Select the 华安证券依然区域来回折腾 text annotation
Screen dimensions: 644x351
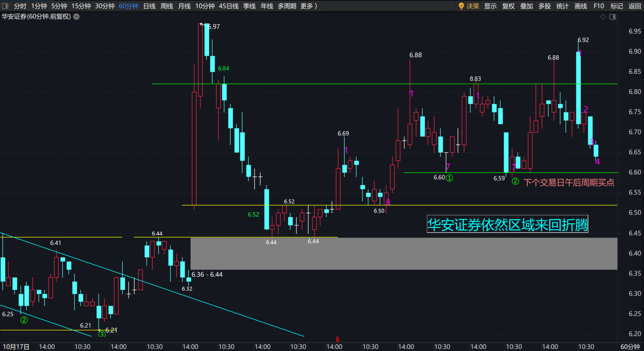[507, 224]
